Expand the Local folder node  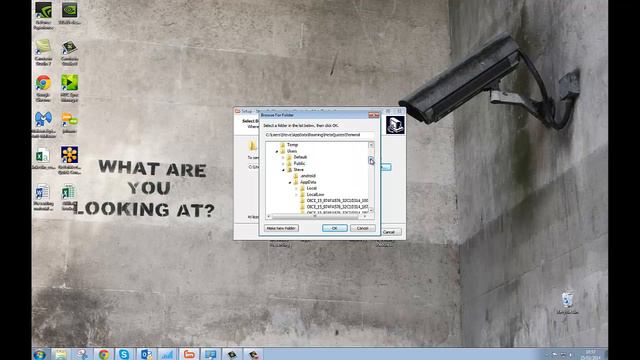(x=296, y=188)
